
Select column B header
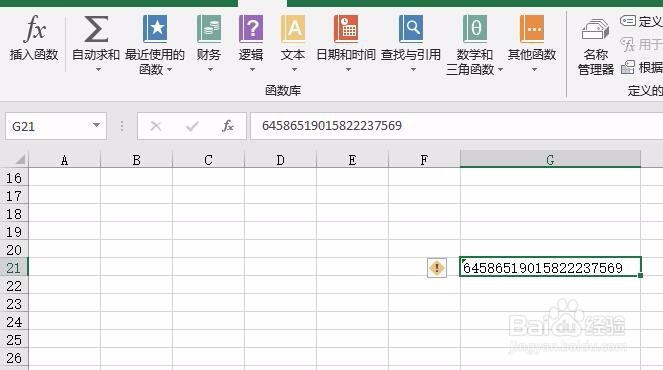click(136, 160)
